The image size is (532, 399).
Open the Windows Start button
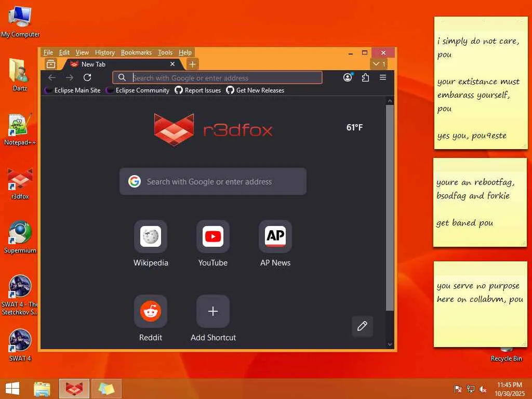12,389
